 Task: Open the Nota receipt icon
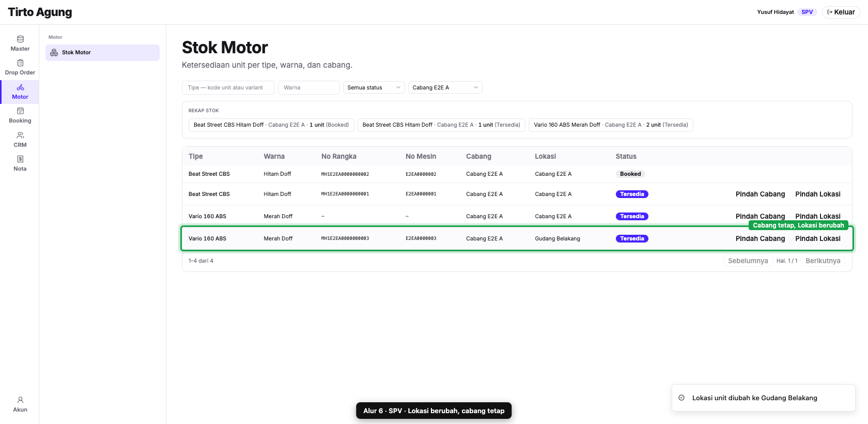20,159
